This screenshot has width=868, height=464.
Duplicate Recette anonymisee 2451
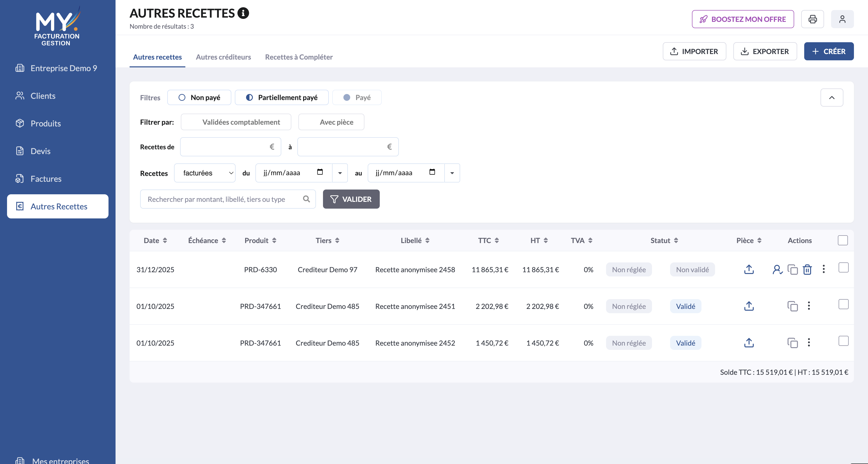pyautogui.click(x=792, y=306)
